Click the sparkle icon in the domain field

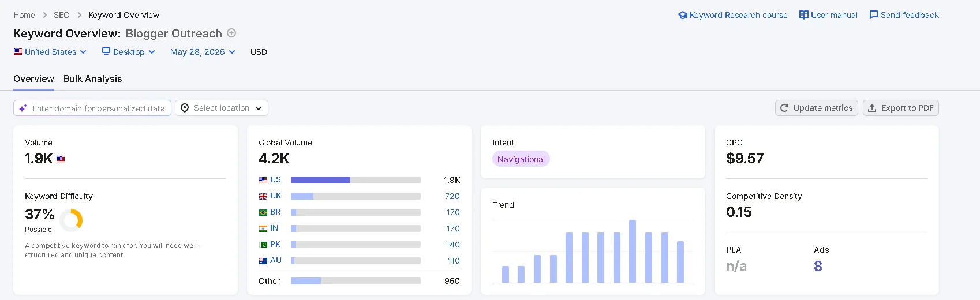(x=23, y=108)
